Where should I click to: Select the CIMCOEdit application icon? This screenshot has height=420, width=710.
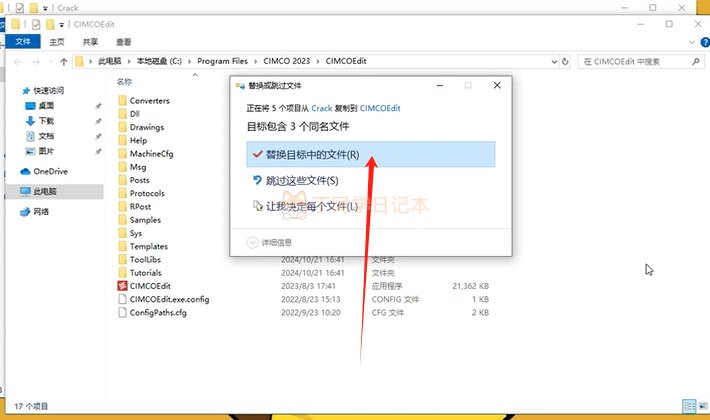pyautogui.click(x=122, y=286)
